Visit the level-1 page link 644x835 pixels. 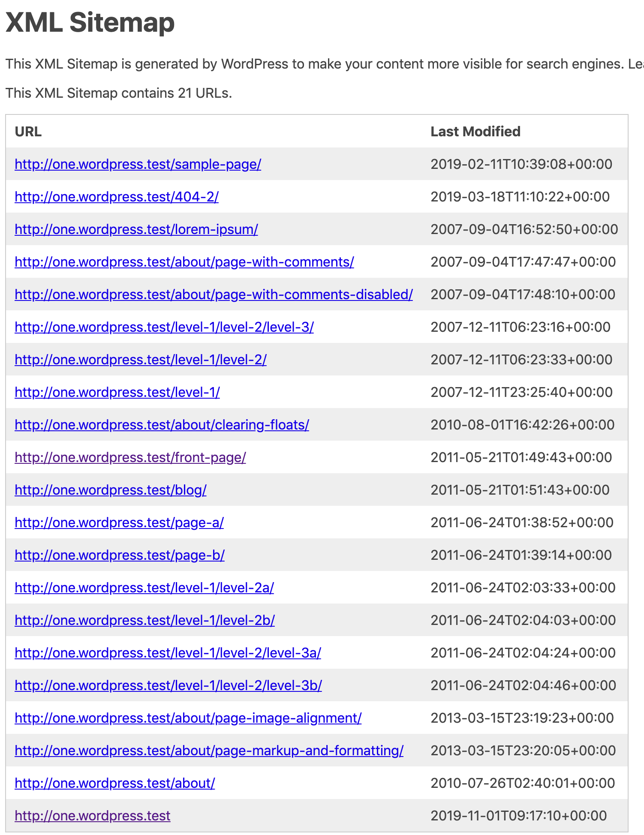point(117,392)
